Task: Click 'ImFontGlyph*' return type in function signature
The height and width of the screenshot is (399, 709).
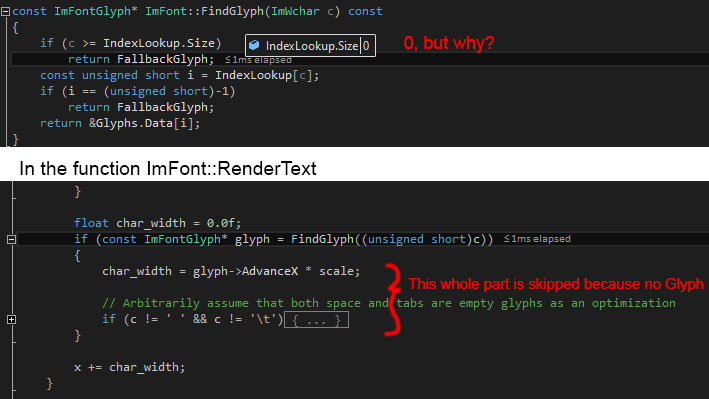Action: 96,11
